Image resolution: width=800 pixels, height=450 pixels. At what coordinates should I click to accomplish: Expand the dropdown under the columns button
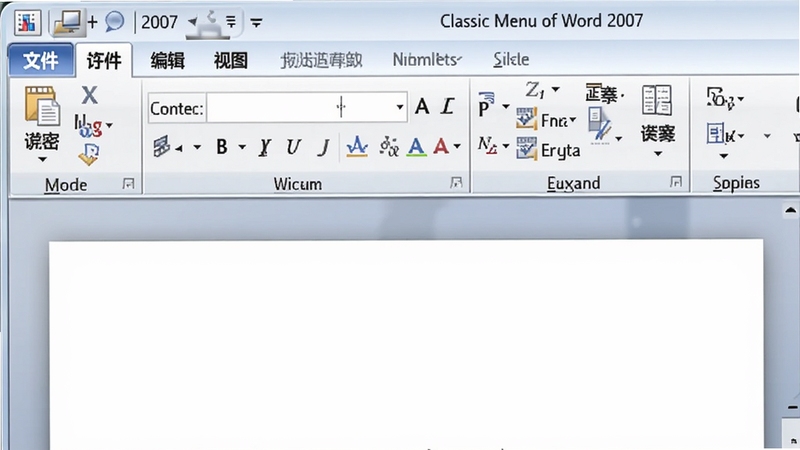coord(658,154)
